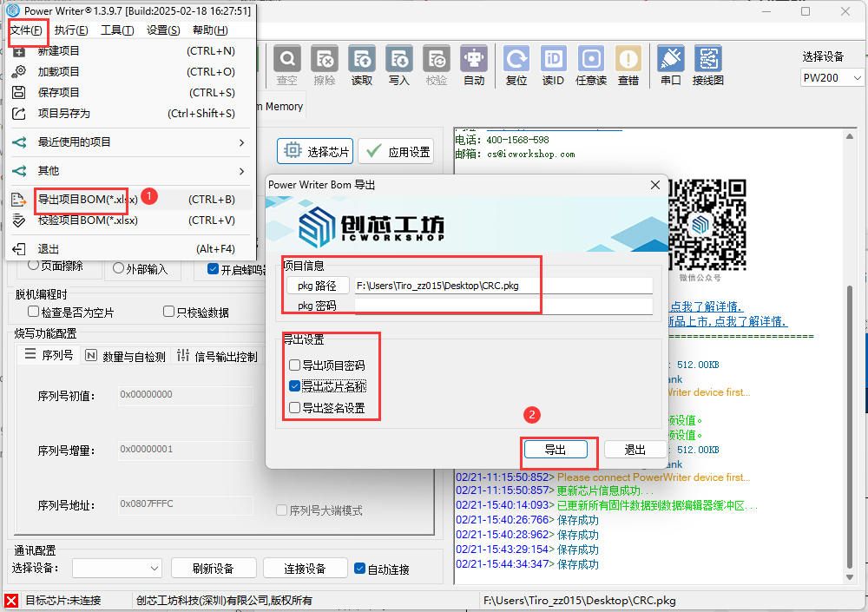
Task: Open the 通讯配置 选择设备 combo box
Action: [117, 569]
